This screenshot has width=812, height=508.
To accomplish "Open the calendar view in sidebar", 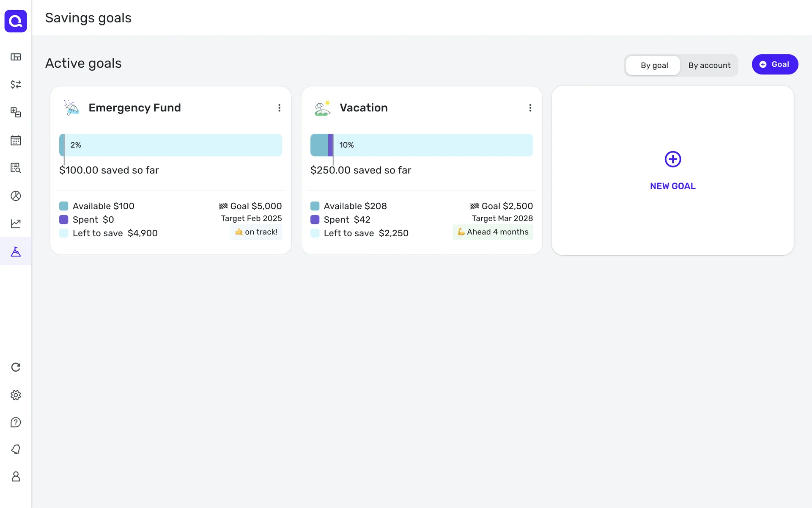I will click(16, 140).
